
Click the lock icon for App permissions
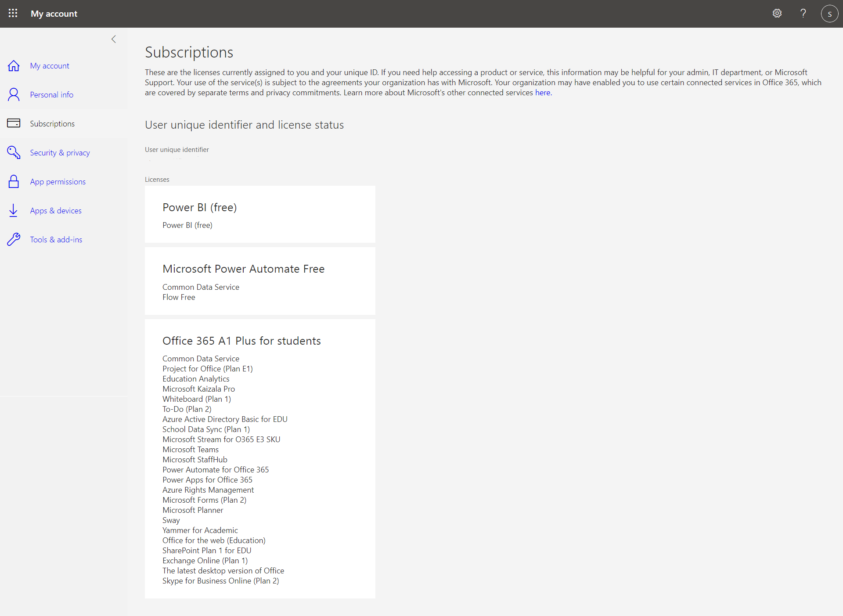click(x=14, y=181)
